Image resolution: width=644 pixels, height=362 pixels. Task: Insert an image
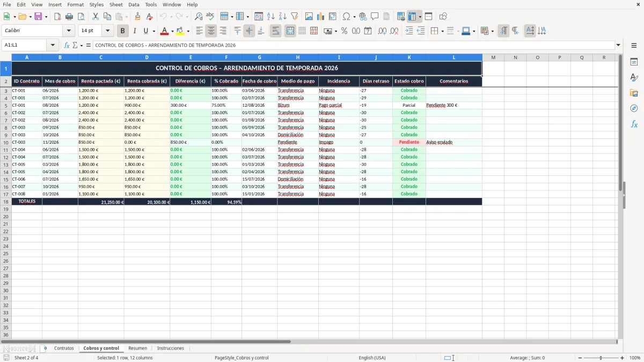(x=309, y=17)
